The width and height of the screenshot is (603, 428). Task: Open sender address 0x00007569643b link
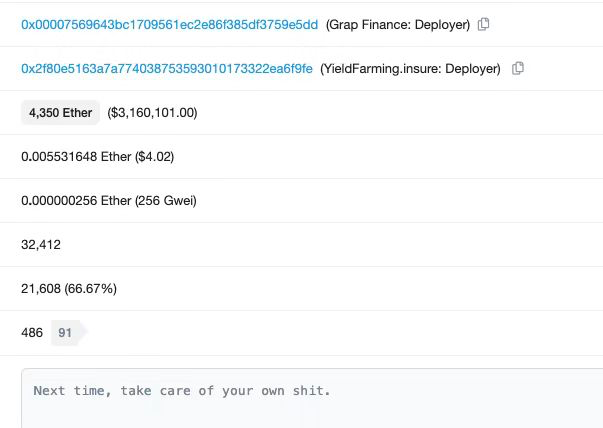pyautogui.click(x=169, y=24)
